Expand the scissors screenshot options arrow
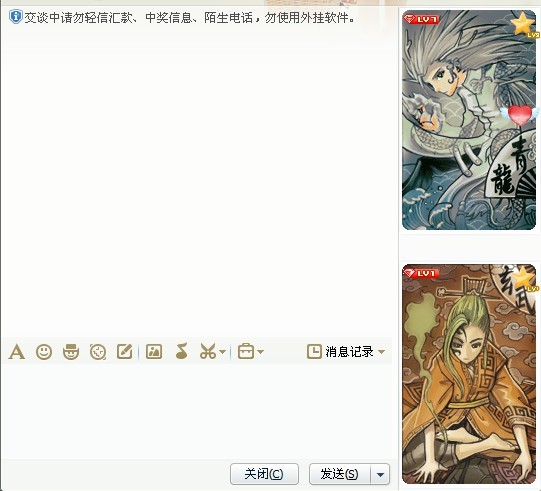Image resolution: width=541 pixels, height=491 pixels. [x=223, y=352]
